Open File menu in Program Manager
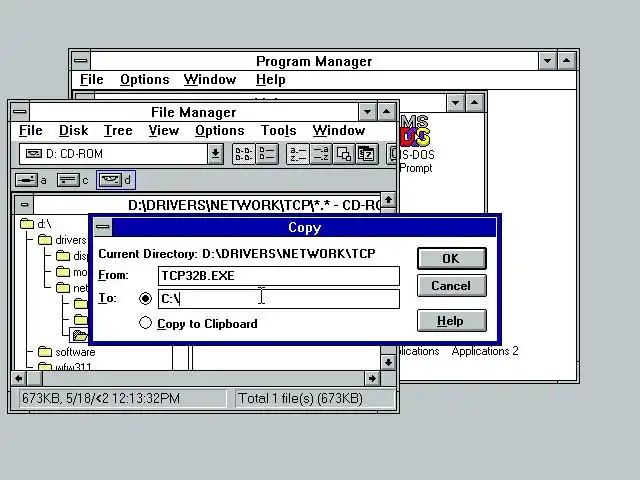Image resolution: width=640 pixels, height=480 pixels. click(91, 80)
